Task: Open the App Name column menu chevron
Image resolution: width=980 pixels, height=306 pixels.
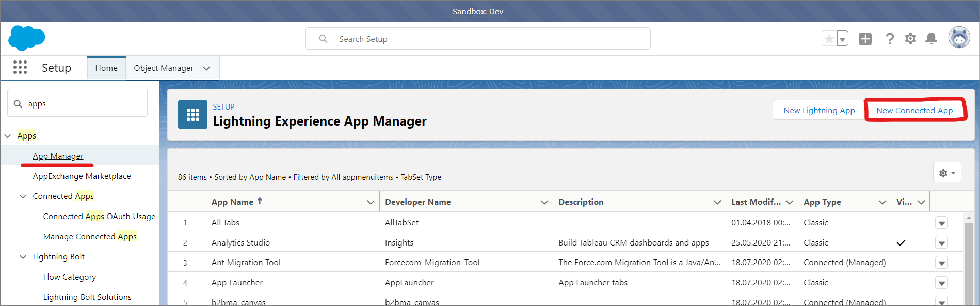Action: (x=371, y=202)
